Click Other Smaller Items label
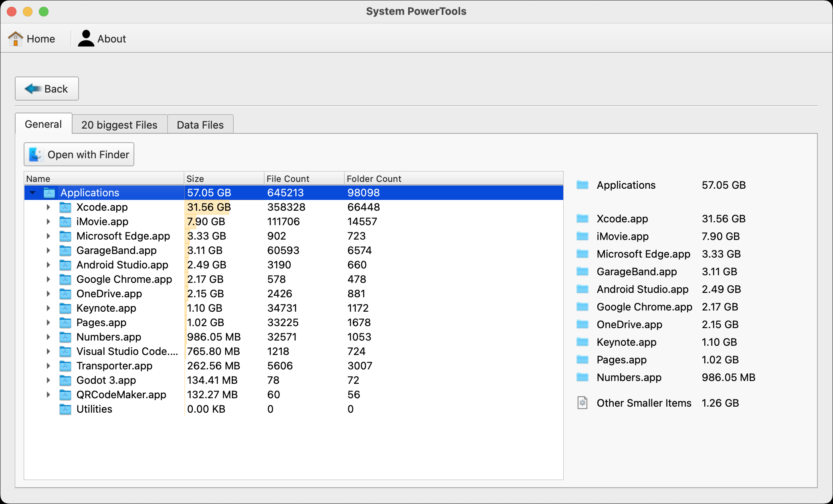The height and width of the screenshot is (504, 833). click(644, 403)
